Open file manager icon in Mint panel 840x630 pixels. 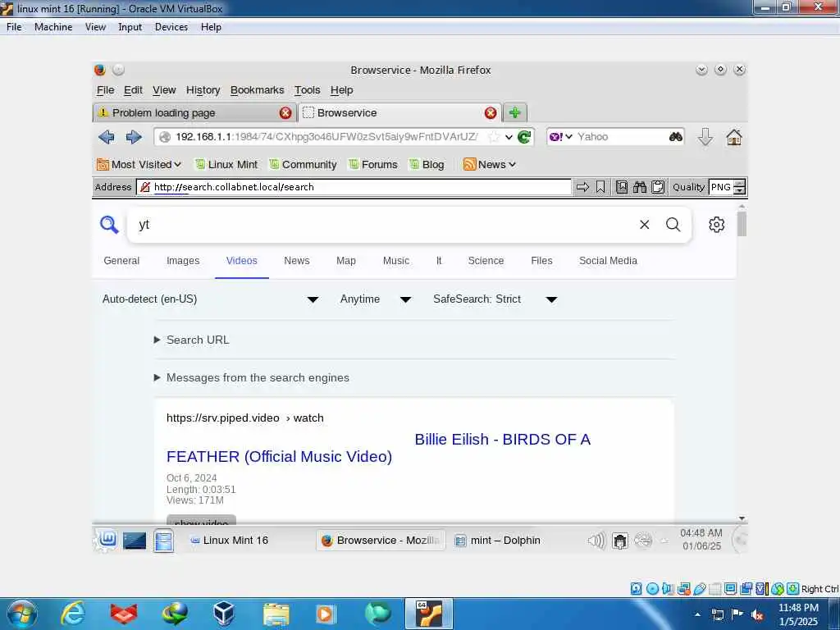163,540
